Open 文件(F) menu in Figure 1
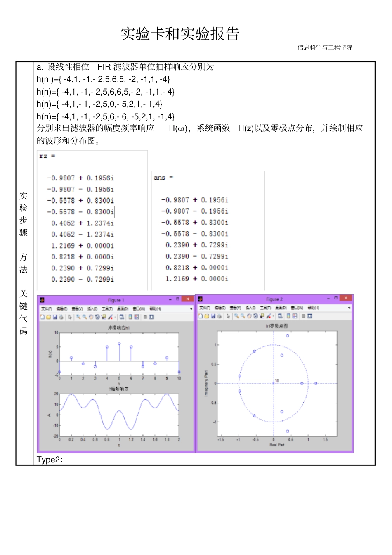The width and height of the screenshot is (392, 555). [x=47, y=309]
